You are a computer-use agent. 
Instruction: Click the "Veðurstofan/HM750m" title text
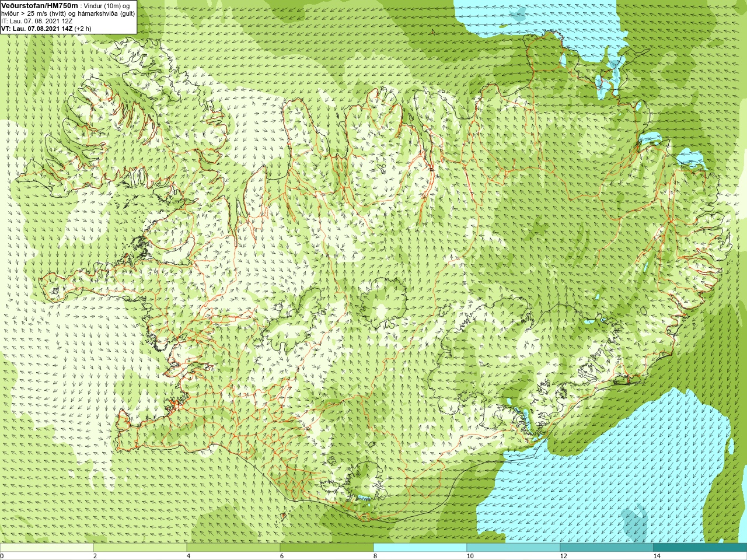(40, 5)
